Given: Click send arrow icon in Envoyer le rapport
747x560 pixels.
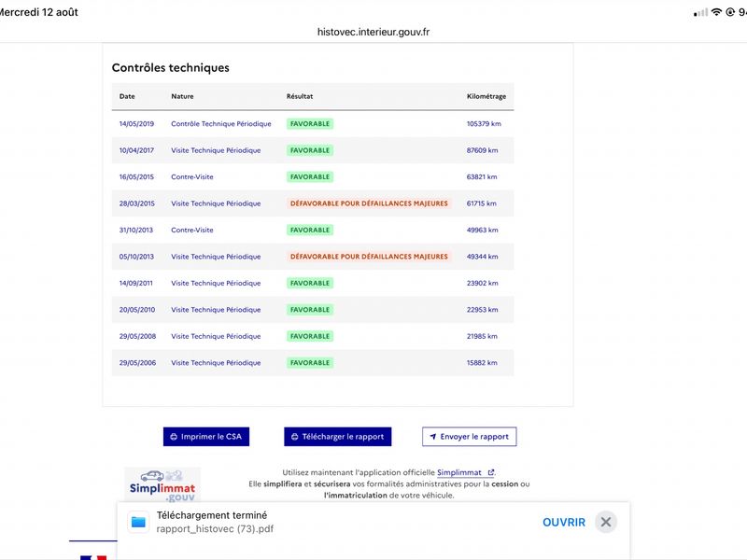Looking at the screenshot, I should tap(432, 436).
